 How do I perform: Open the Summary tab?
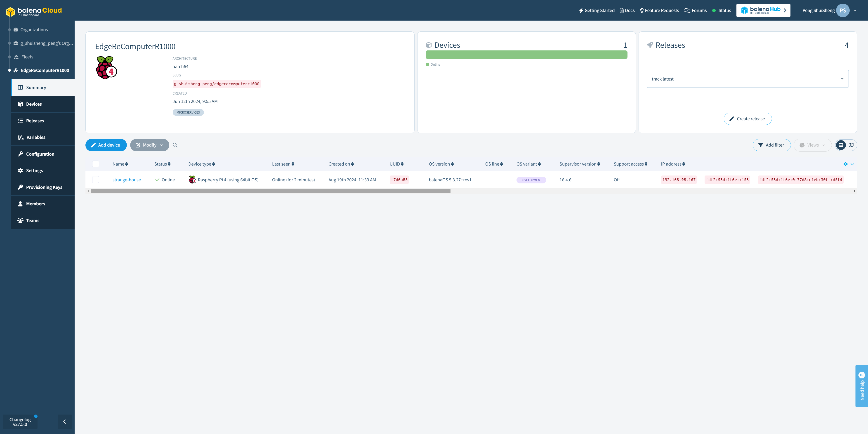pyautogui.click(x=43, y=87)
